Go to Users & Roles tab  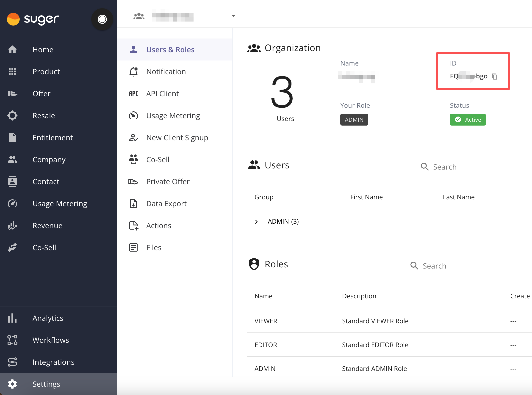(170, 49)
